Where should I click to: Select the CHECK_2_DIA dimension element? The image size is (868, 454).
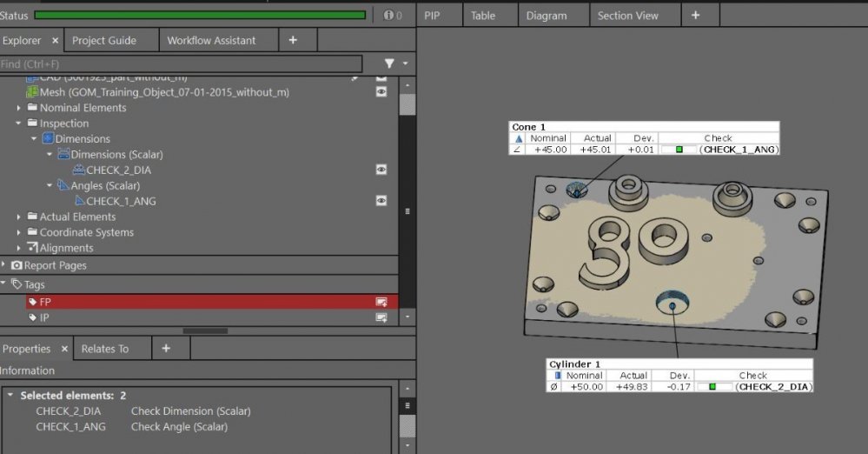click(118, 170)
